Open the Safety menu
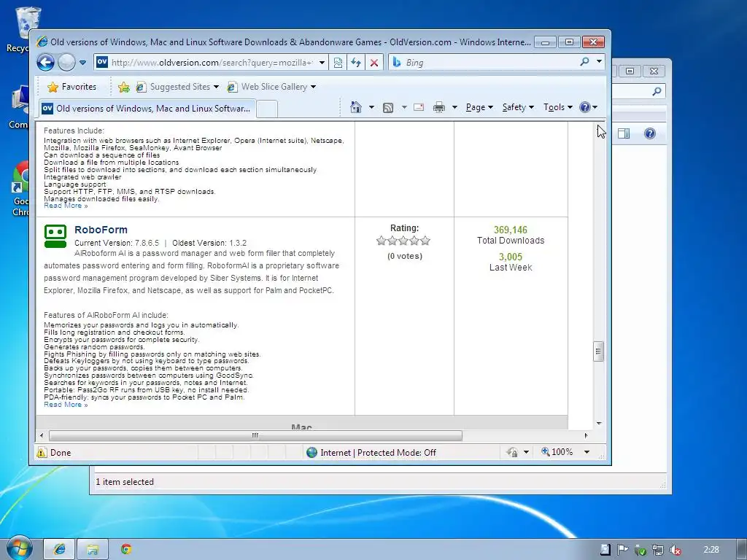 coord(518,107)
